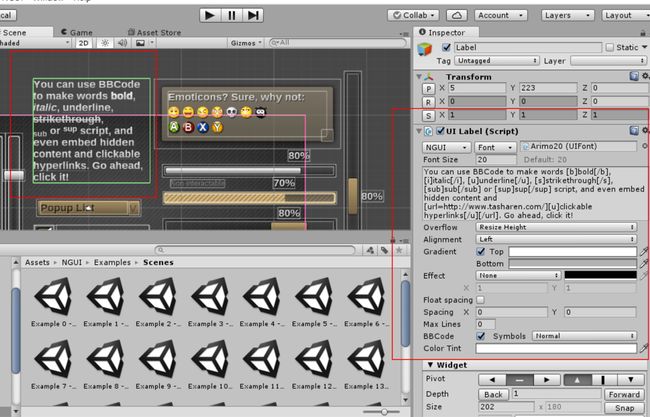Screen dimensions: 650x417
Task: Go to Examples breadcrumb folder
Action: [x=112, y=262]
